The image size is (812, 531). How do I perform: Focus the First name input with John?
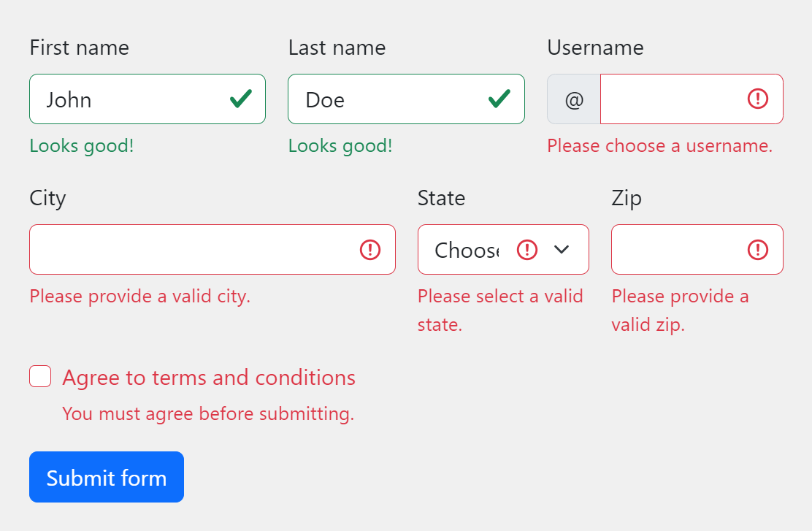point(148,99)
